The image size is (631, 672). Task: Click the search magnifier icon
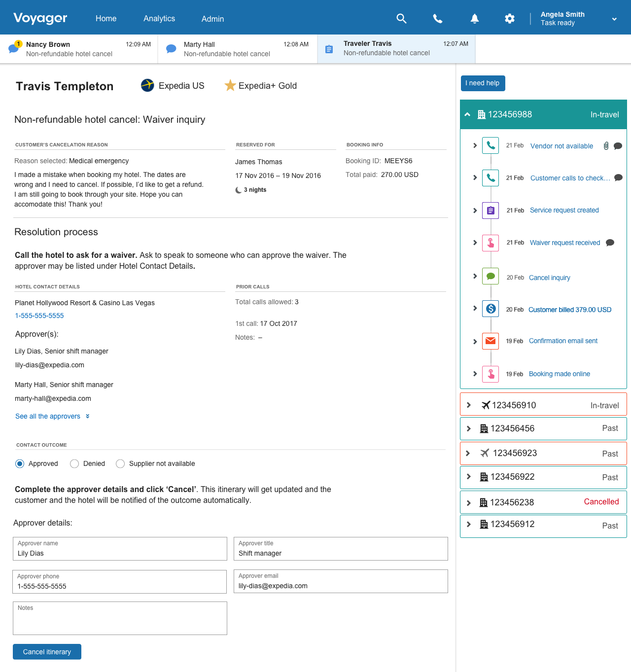(401, 19)
